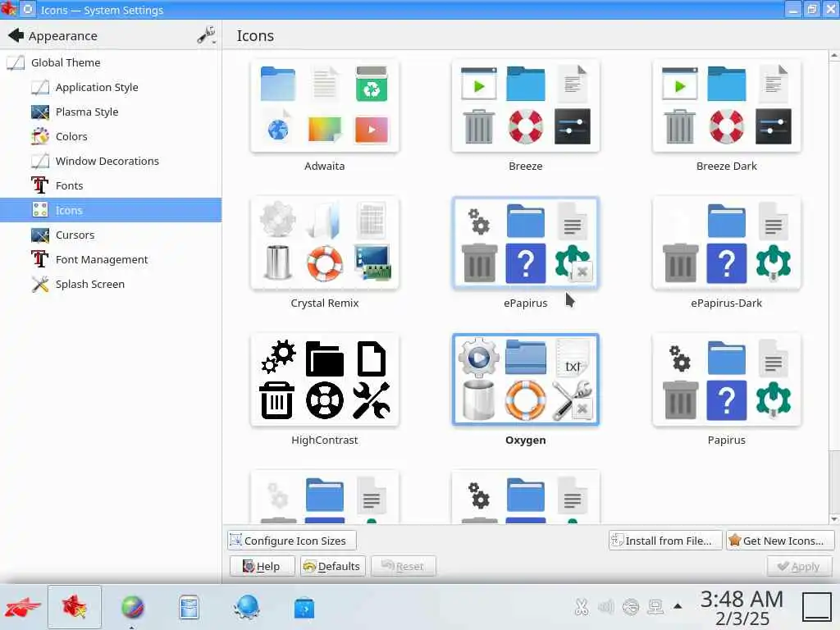Select the Adwaita icon theme
Viewport: 840px width, 630px height.
(x=325, y=106)
